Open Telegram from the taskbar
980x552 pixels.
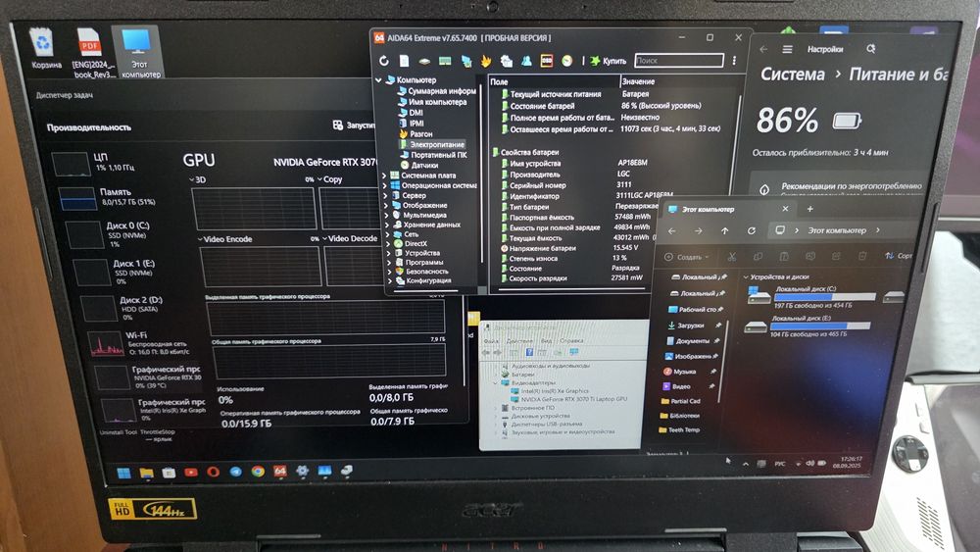coord(235,472)
